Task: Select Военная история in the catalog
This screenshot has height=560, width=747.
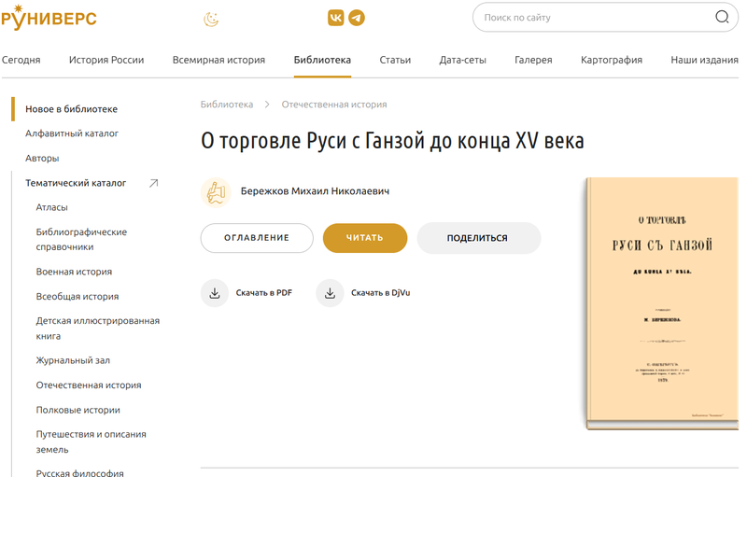Action: [x=74, y=272]
